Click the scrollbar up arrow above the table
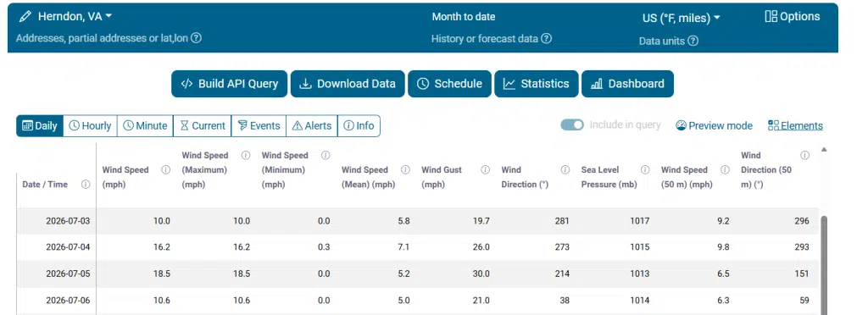 (x=824, y=149)
